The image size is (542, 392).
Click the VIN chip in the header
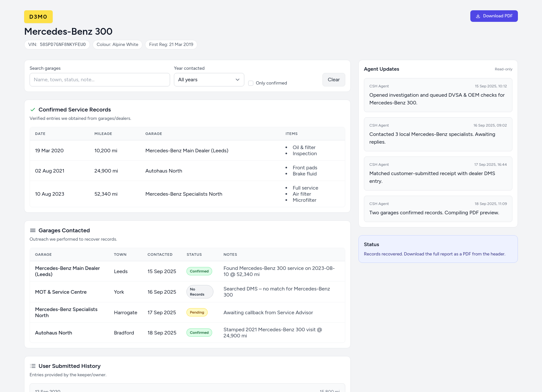pos(57,45)
